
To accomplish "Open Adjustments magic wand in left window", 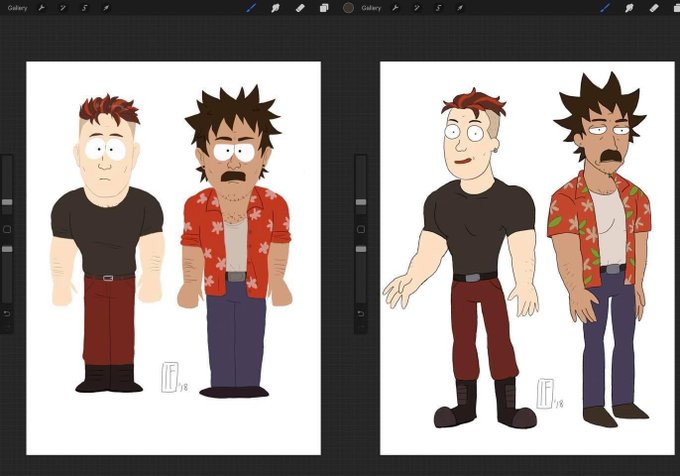I will pyautogui.click(x=63, y=8).
